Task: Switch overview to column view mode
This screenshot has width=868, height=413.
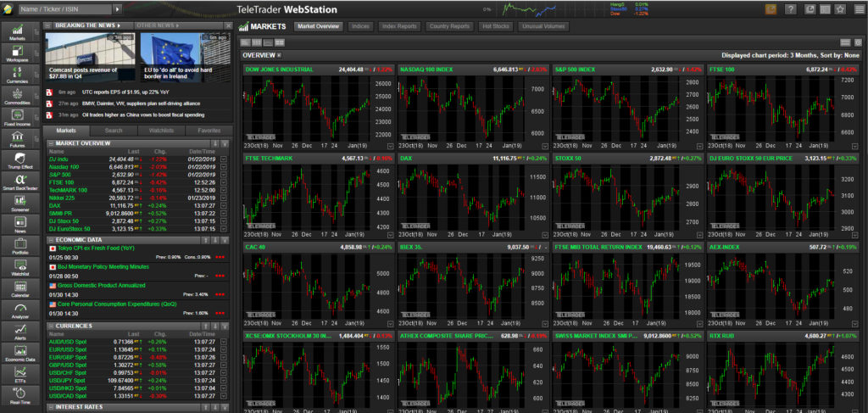Action: point(257,42)
